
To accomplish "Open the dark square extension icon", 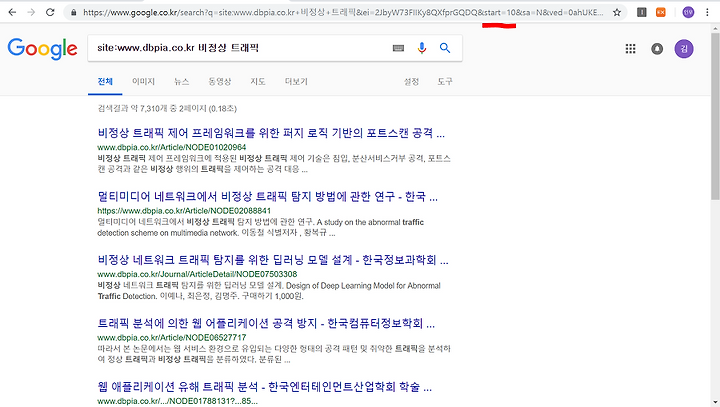I will click(642, 12).
